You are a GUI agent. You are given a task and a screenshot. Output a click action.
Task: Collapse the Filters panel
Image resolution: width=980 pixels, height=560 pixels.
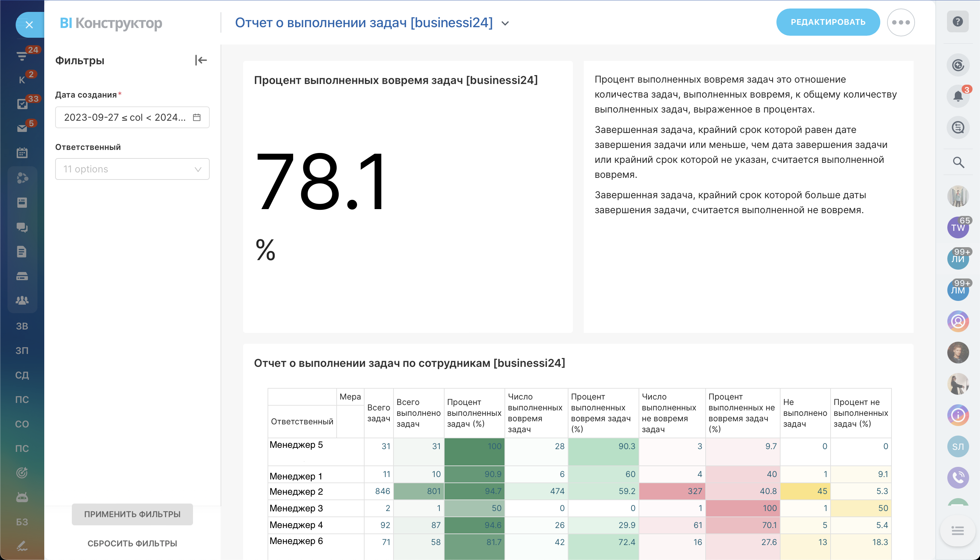tap(200, 61)
